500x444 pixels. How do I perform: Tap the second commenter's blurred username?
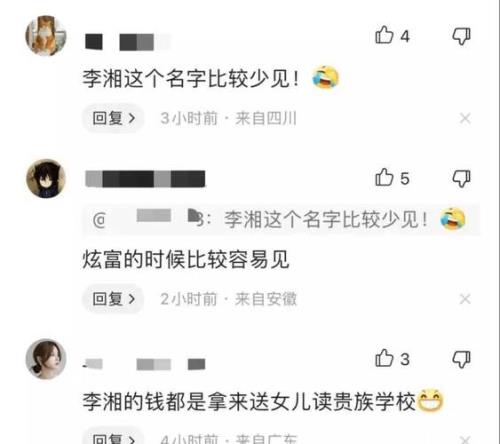145,179
